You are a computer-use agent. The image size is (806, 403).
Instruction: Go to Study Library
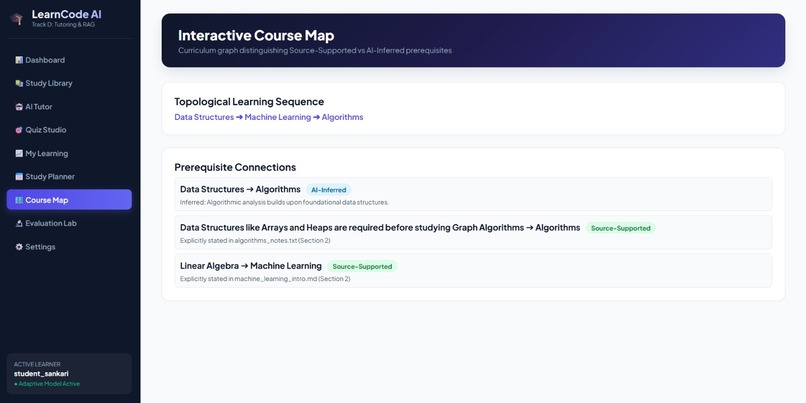69,83
